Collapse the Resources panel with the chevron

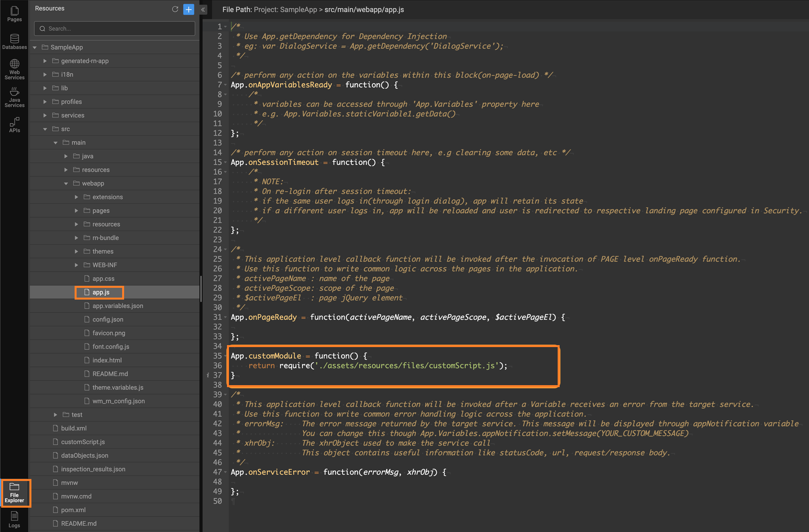click(x=203, y=10)
